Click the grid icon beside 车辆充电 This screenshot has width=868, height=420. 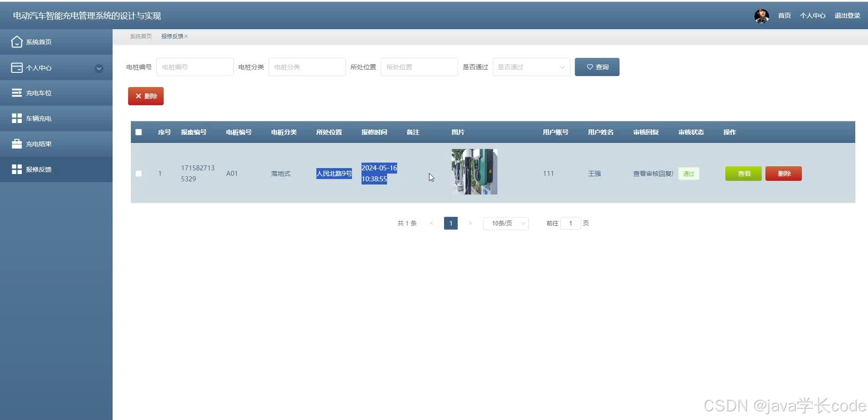tap(17, 118)
